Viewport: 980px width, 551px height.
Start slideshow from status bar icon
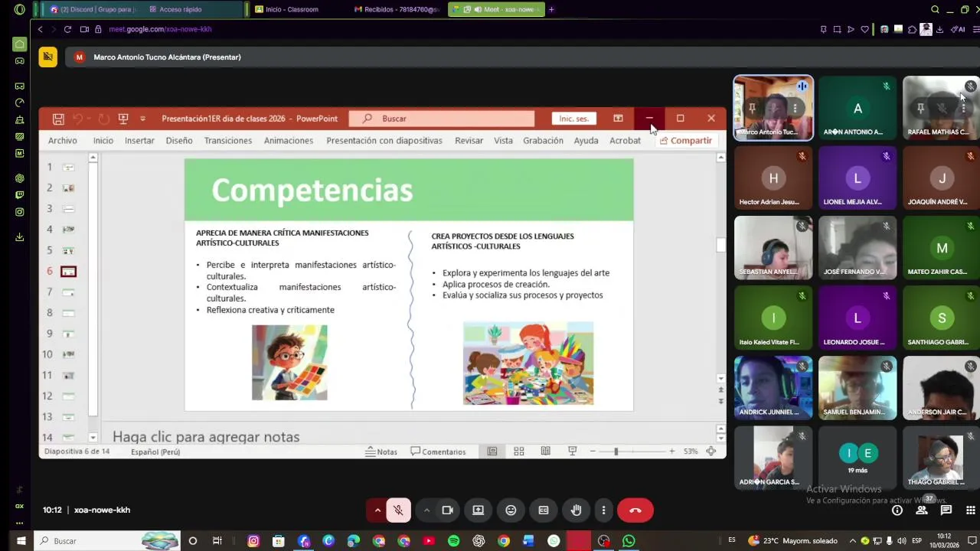[572, 452]
